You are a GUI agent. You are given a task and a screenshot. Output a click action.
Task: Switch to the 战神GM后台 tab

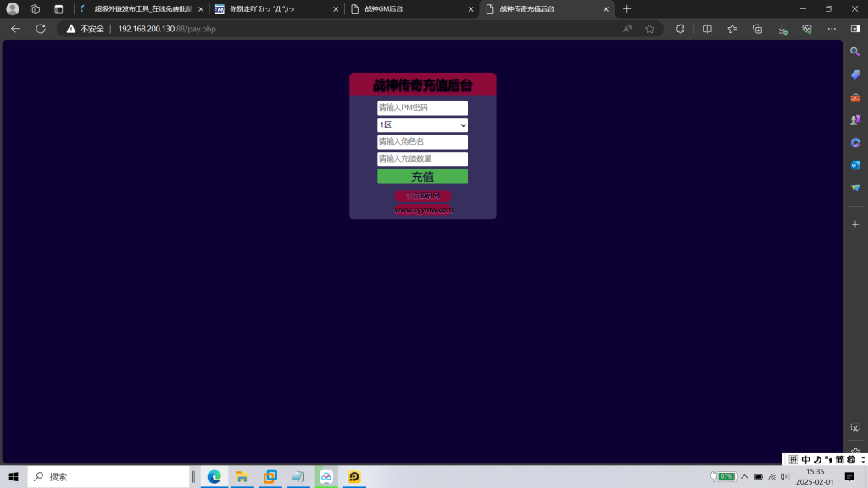(412, 8)
